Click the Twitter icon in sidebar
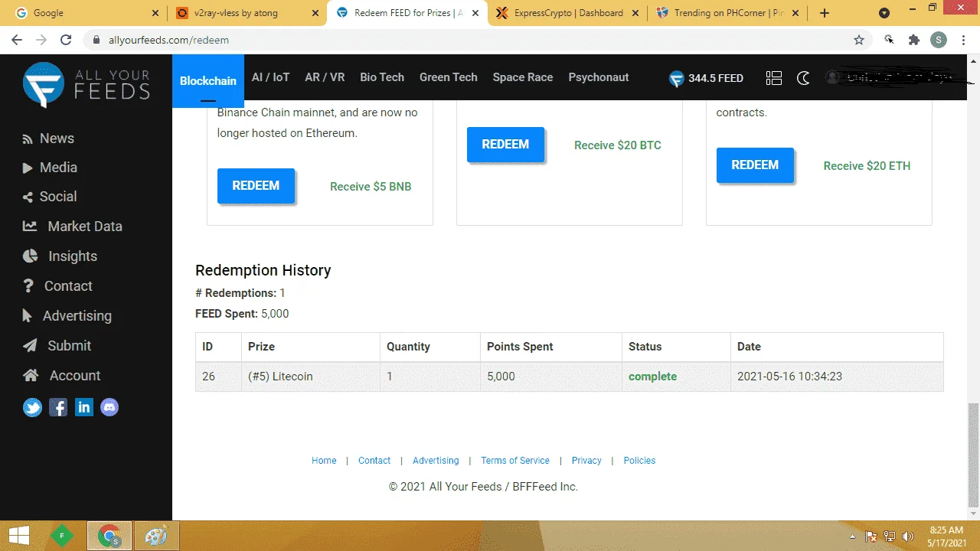The height and width of the screenshot is (551, 980). point(32,407)
